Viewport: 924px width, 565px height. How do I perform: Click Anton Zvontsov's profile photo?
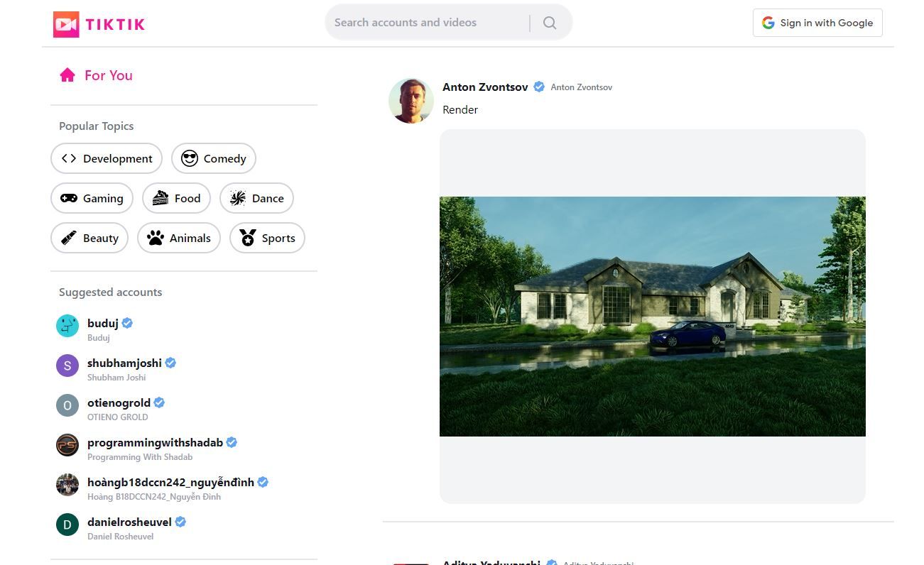pyautogui.click(x=411, y=101)
